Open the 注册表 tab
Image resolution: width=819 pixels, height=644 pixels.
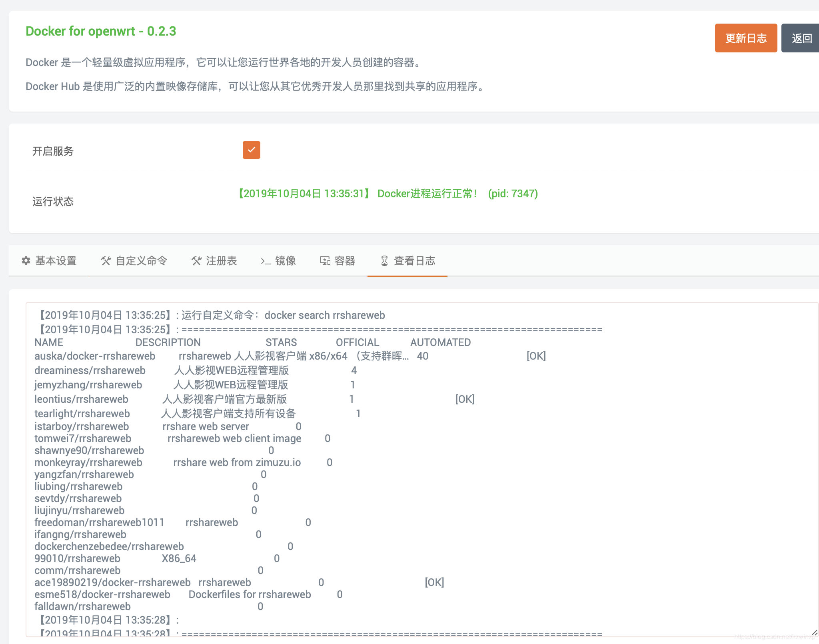(x=214, y=261)
